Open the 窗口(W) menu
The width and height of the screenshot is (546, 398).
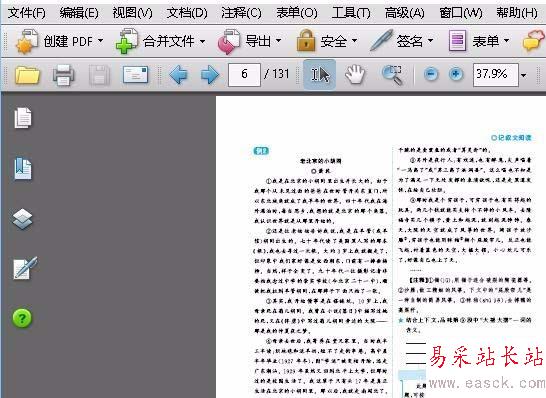461,13
